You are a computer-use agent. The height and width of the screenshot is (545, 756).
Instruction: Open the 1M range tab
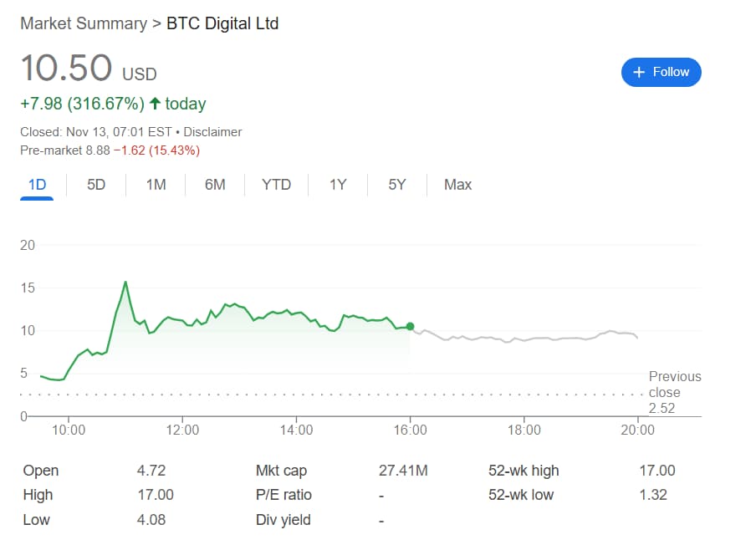[x=156, y=185]
